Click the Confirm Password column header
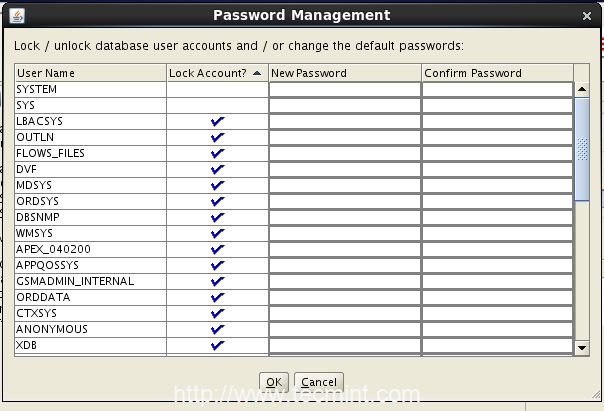This screenshot has height=411, width=604. (496, 73)
